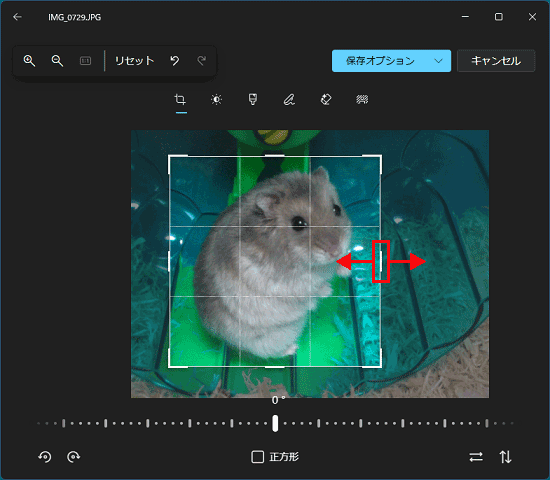Zoom in on the photo

pyautogui.click(x=29, y=61)
